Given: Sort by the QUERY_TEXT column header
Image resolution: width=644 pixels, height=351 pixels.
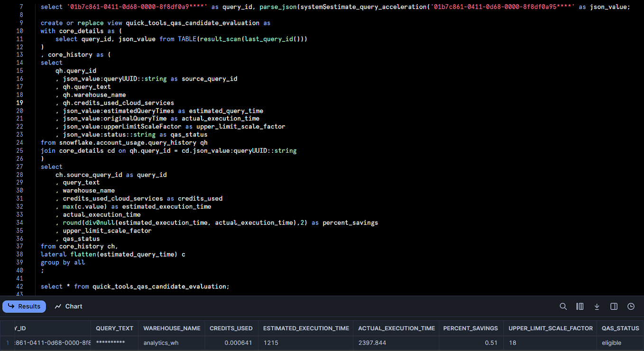Looking at the screenshot, I should (x=115, y=328).
